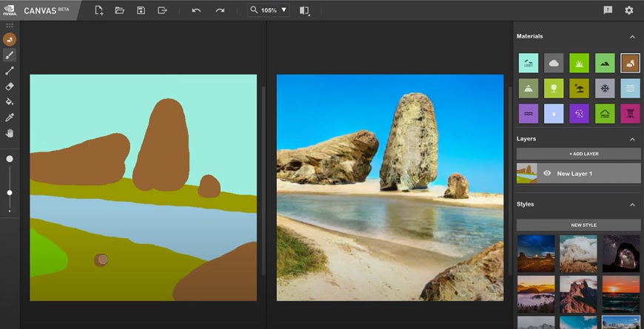Choose the green house material
Screen dimensions: 644x329
pyautogui.click(x=605, y=114)
